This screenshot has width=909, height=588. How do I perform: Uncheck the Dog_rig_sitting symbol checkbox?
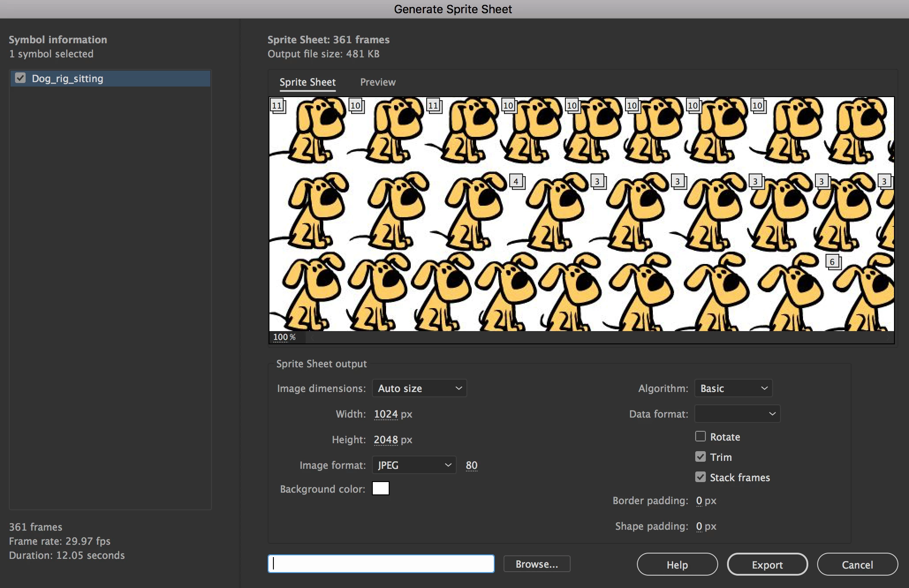(x=20, y=78)
